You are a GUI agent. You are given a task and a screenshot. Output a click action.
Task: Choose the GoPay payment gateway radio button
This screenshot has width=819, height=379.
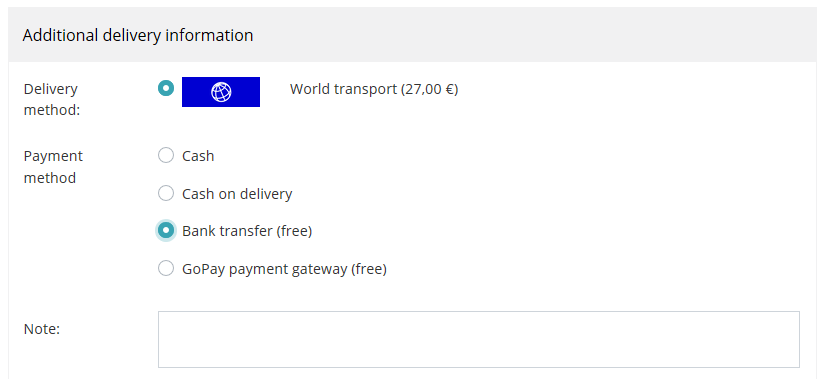pos(166,268)
